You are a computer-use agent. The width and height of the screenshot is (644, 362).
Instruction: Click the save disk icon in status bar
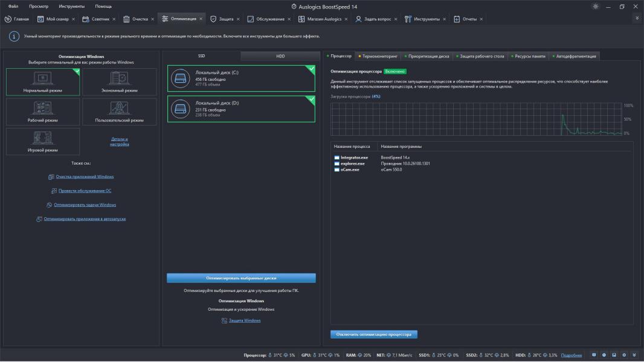[614, 355]
